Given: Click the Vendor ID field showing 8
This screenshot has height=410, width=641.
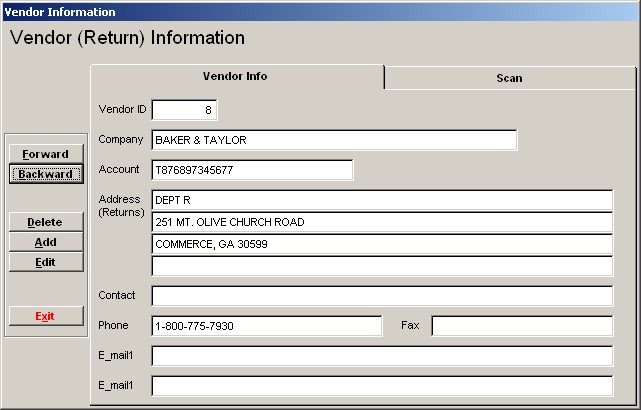Looking at the screenshot, I should [x=184, y=110].
